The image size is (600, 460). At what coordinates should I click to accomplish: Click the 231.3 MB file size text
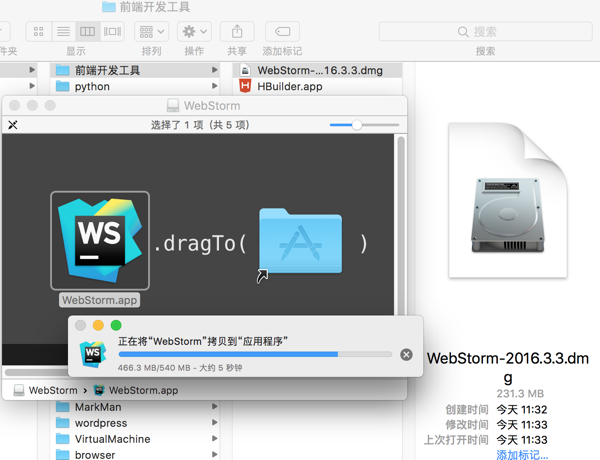pyautogui.click(x=520, y=393)
